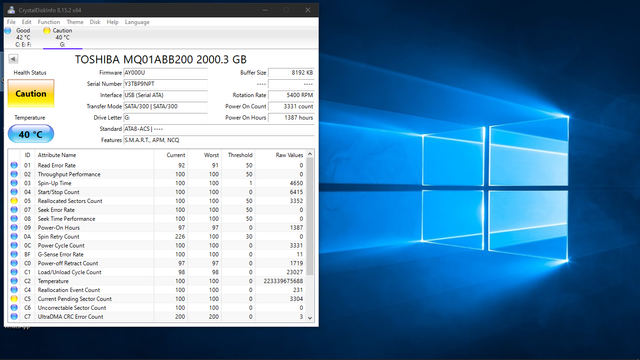Click the status icon for Throughput Performance

[x=14, y=174]
